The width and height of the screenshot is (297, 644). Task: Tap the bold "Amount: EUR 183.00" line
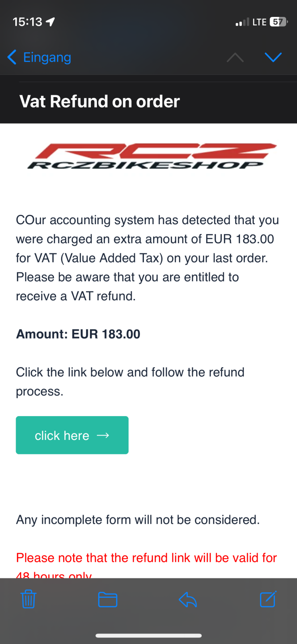click(x=78, y=334)
